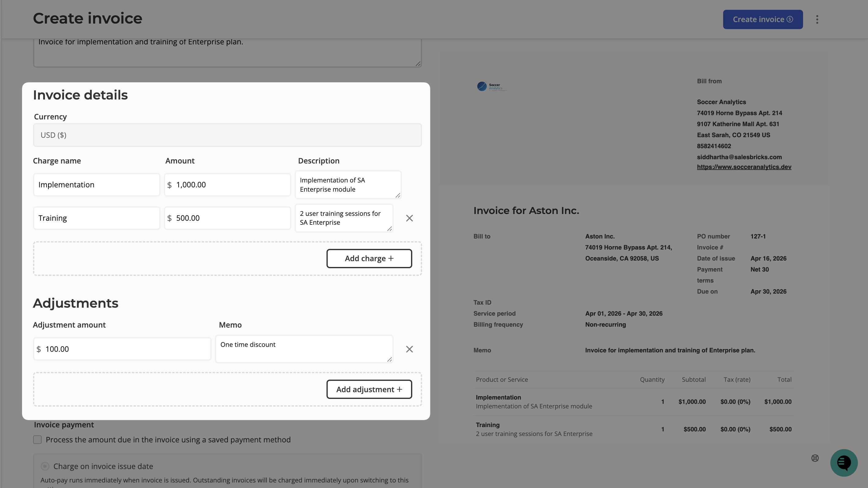Edit the 1,000.00 amount field
This screenshot has width=868, height=488.
227,185
